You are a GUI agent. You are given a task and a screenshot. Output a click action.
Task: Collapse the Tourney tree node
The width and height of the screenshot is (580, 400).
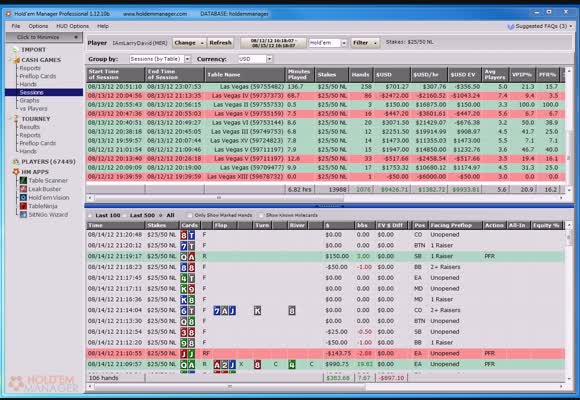(10, 119)
